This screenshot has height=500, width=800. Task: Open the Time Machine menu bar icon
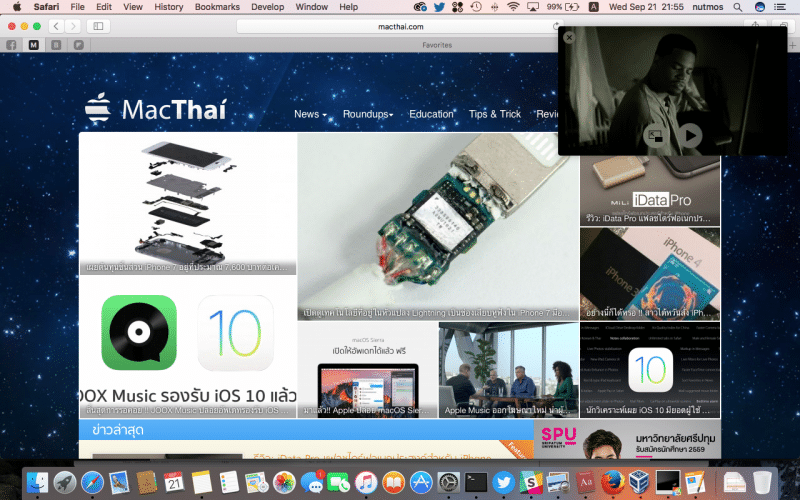point(476,7)
